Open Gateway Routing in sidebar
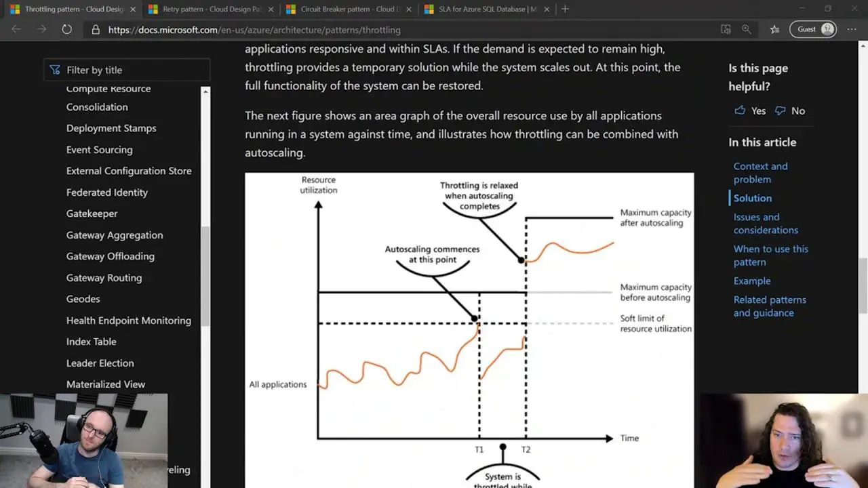 [x=104, y=278]
